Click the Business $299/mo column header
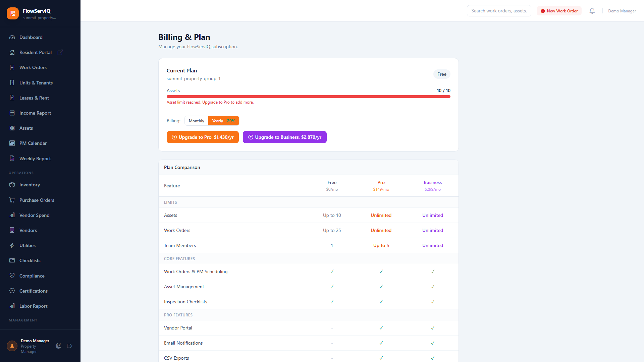The height and width of the screenshot is (362, 644). click(x=433, y=186)
